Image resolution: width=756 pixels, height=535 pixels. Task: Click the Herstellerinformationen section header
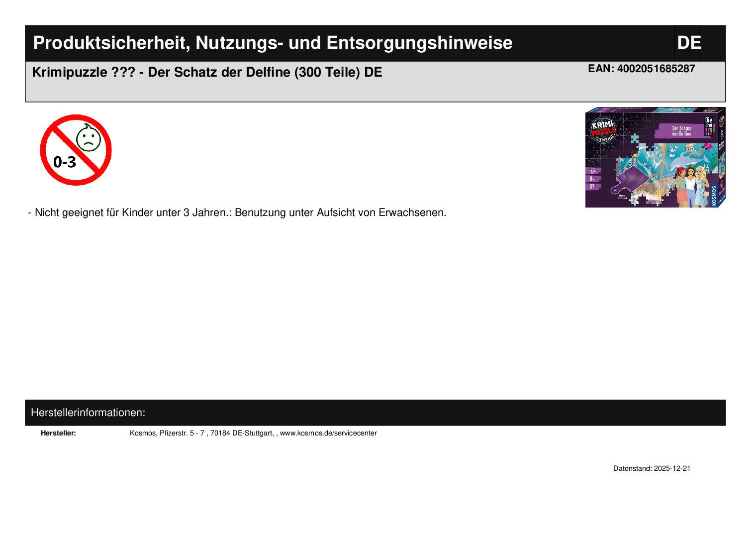tap(88, 413)
